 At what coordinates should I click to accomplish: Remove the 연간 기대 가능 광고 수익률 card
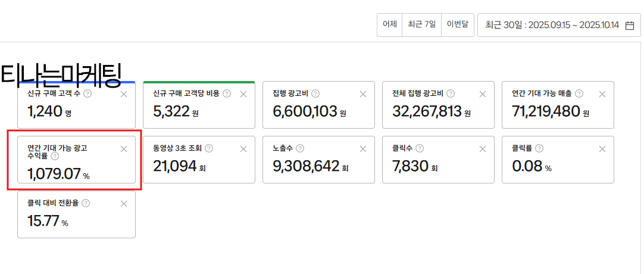coord(124,149)
